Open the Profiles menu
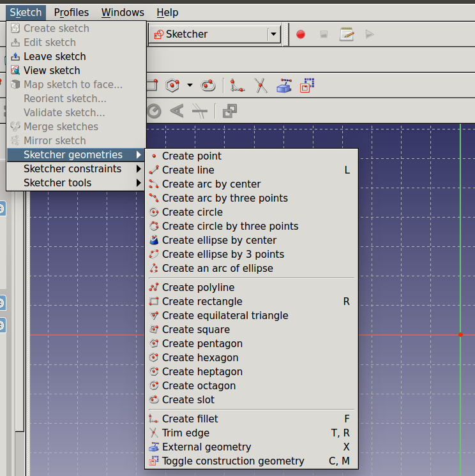Image resolution: width=475 pixels, height=476 pixels. pos(72,13)
